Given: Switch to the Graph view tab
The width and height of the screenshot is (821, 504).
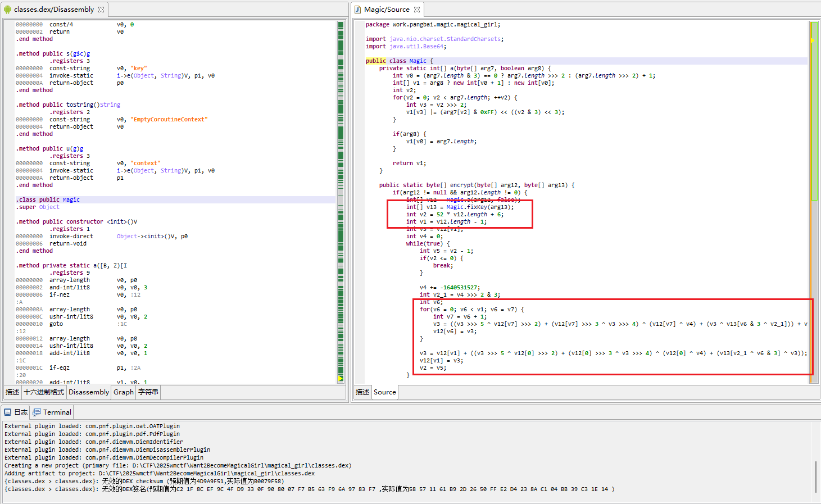Looking at the screenshot, I should click(124, 392).
